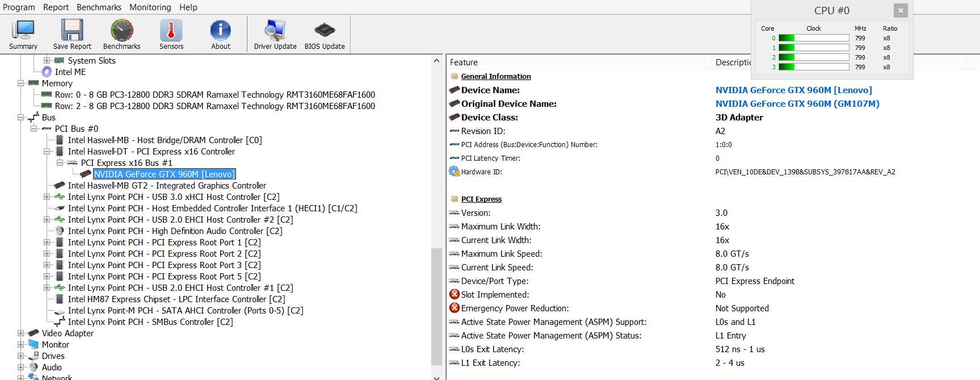Select PCI Express Root Port 5 entry

coord(164,277)
